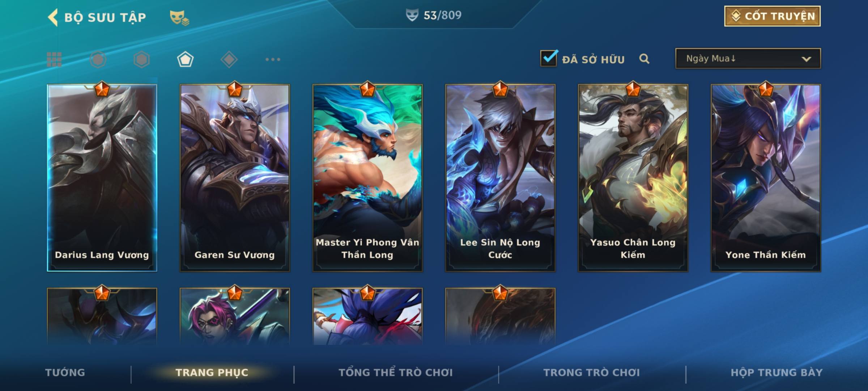Filter skins by the diamond rarity icon
The image size is (868, 391).
click(229, 59)
